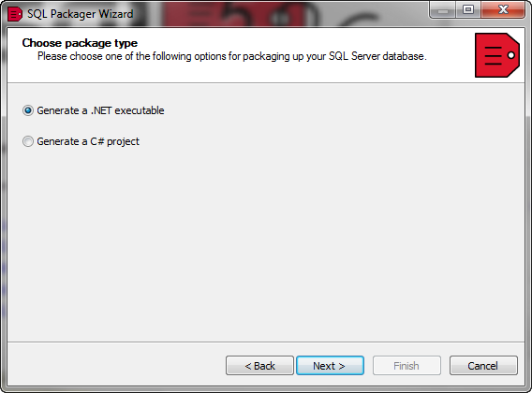This screenshot has height=393, width=532.
Task: Click the packaging options description sentence
Action: coord(232,56)
